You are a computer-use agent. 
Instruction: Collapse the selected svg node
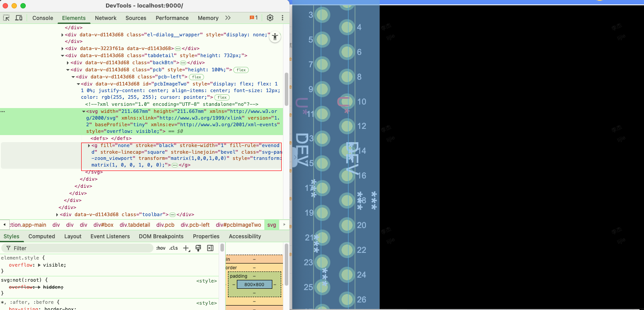84,112
